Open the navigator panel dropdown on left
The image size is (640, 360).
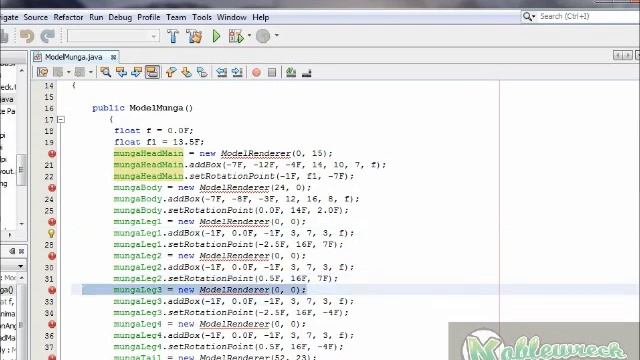[x=20, y=267]
